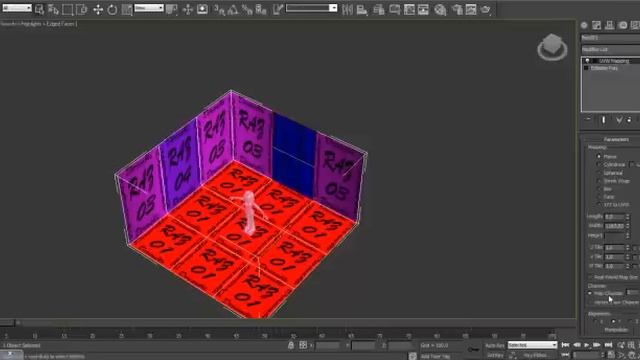Screen dimensions: 640x360
Task: Choose Rectangular Selection Region tool
Action: (68, 9)
